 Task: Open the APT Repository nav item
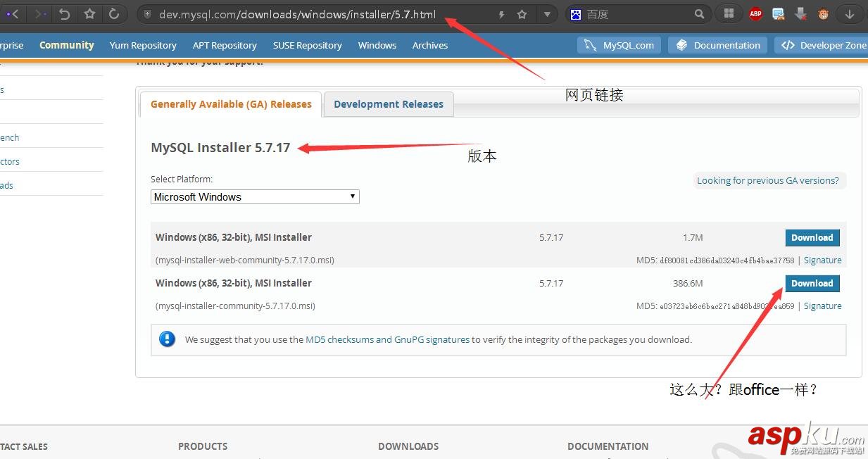tap(225, 45)
